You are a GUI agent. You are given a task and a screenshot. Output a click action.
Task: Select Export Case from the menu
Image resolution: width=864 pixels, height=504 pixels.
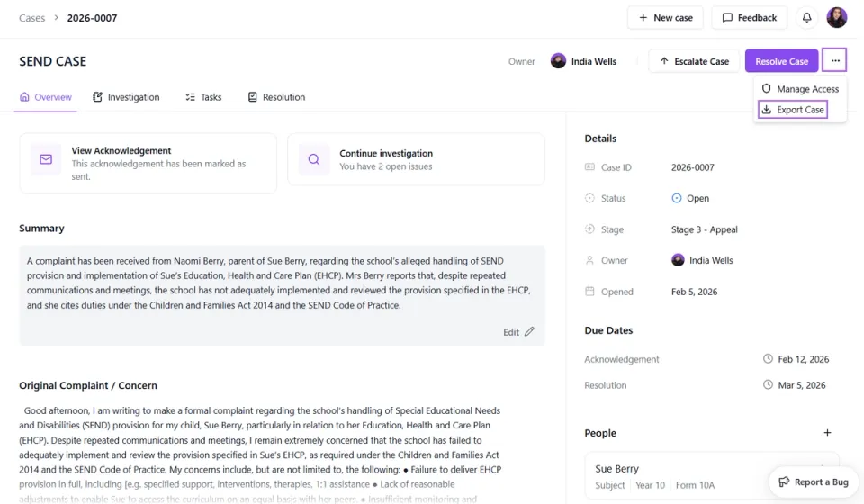pos(792,110)
